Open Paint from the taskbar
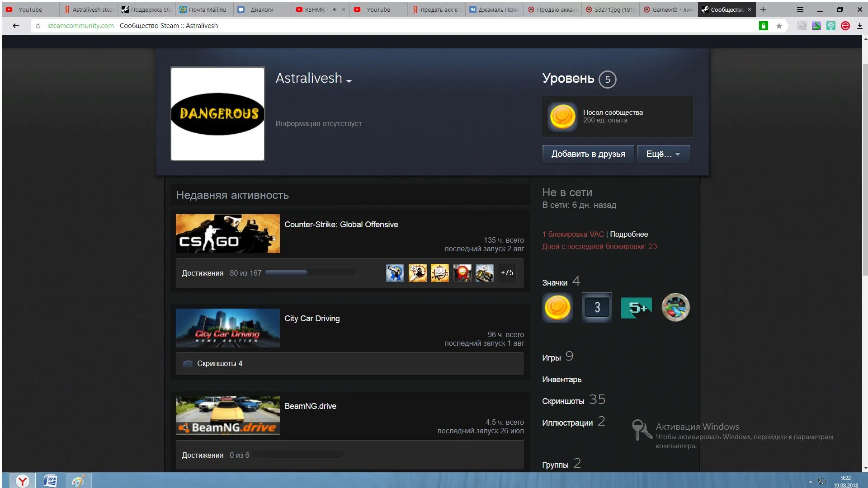This screenshot has height=488, width=868. pos(78,481)
